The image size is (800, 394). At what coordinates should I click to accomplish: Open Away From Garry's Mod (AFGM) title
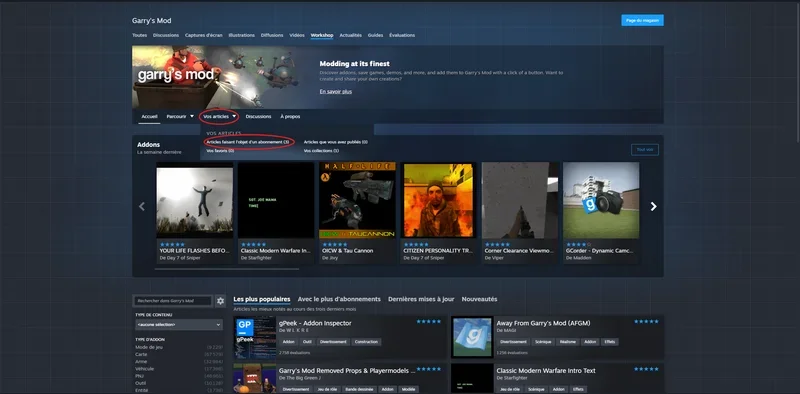point(543,323)
